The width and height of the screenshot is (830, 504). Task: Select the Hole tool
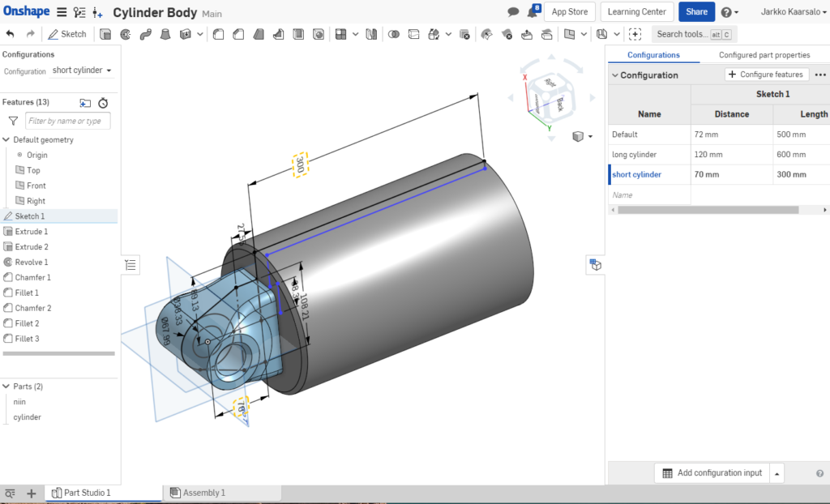tap(319, 34)
